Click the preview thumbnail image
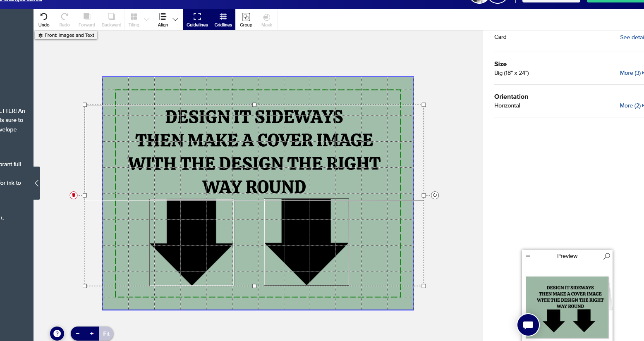Viewport: 644px width, 341px height. (567, 308)
